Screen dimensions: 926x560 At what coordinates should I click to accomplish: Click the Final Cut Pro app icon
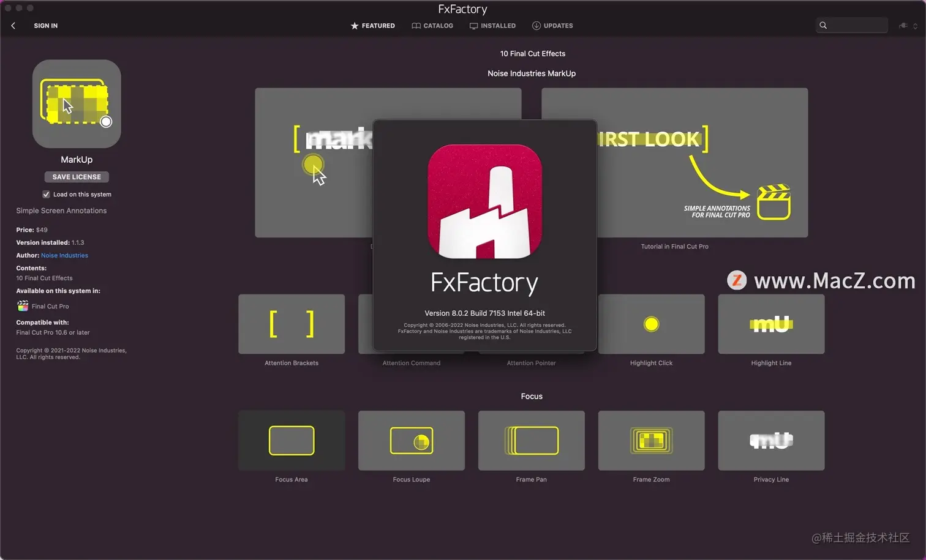click(23, 306)
